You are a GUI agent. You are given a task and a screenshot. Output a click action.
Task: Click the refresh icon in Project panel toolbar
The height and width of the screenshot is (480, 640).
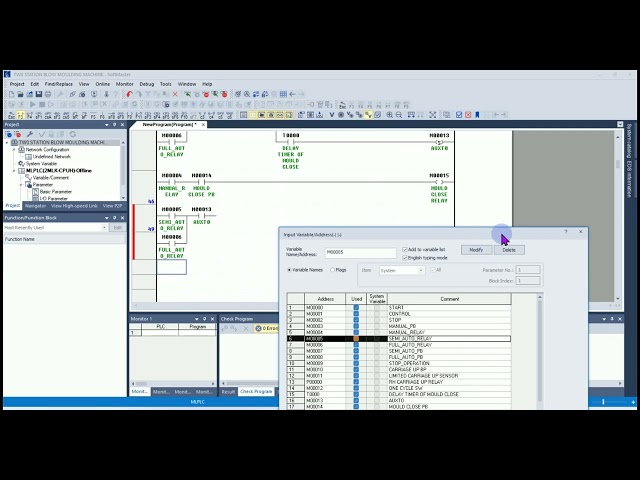click(x=73, y=134)
